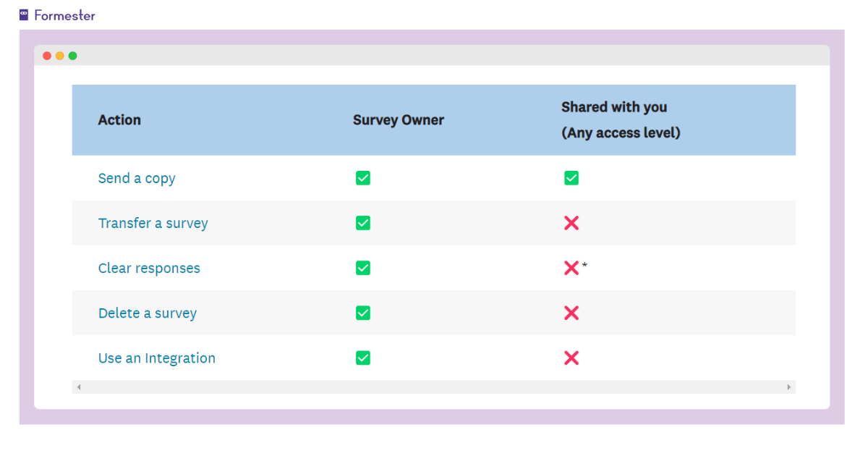The height and width of the screenshot is (456, 868).
Task: Select the red cross beside Delete a survey
Action: coord(571,313)
